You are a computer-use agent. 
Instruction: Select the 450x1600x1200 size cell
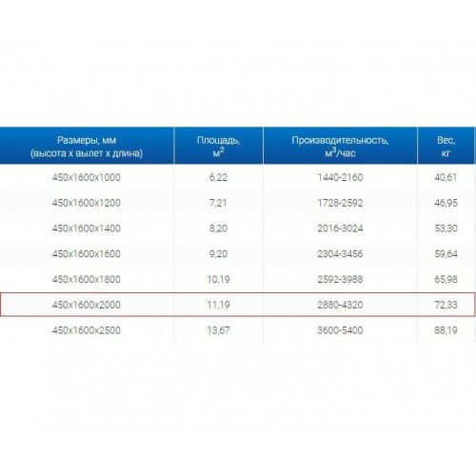tap(87, 203)
